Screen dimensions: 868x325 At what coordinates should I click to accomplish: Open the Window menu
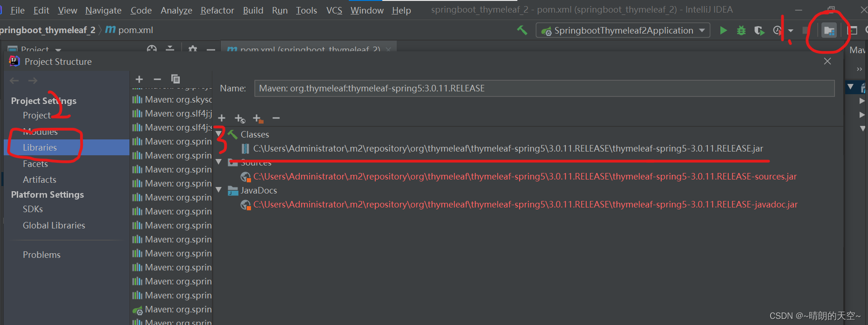coord(367,10)
